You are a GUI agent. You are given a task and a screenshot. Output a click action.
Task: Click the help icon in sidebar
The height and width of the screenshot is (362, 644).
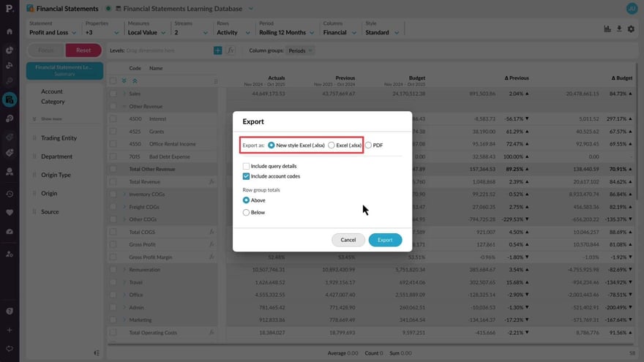pos(10,311)
